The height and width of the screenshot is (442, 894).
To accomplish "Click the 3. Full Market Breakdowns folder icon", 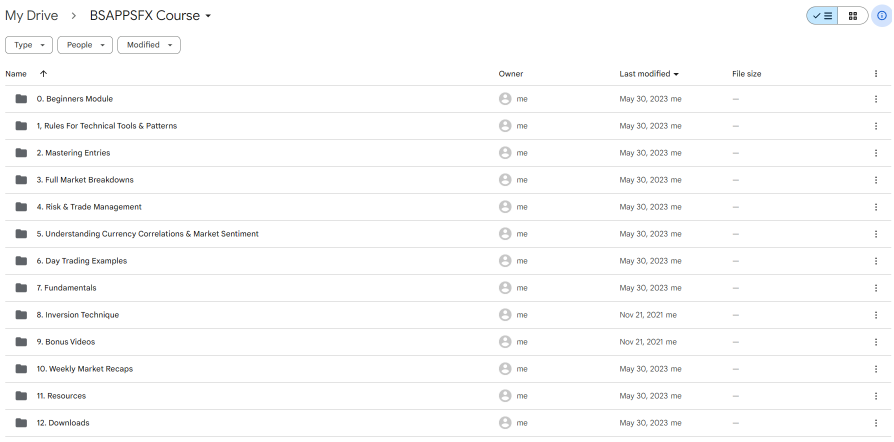I will pyautogui.click(x=21, y=180).
